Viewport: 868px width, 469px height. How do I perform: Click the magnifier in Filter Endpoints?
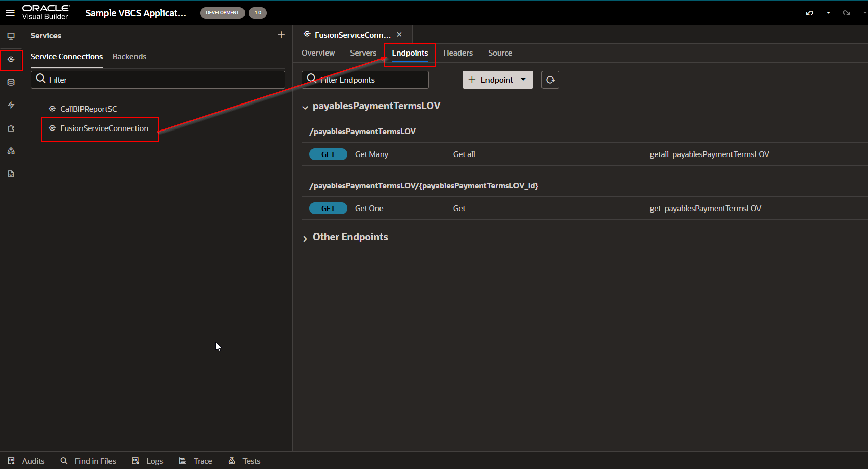point(311,79)
